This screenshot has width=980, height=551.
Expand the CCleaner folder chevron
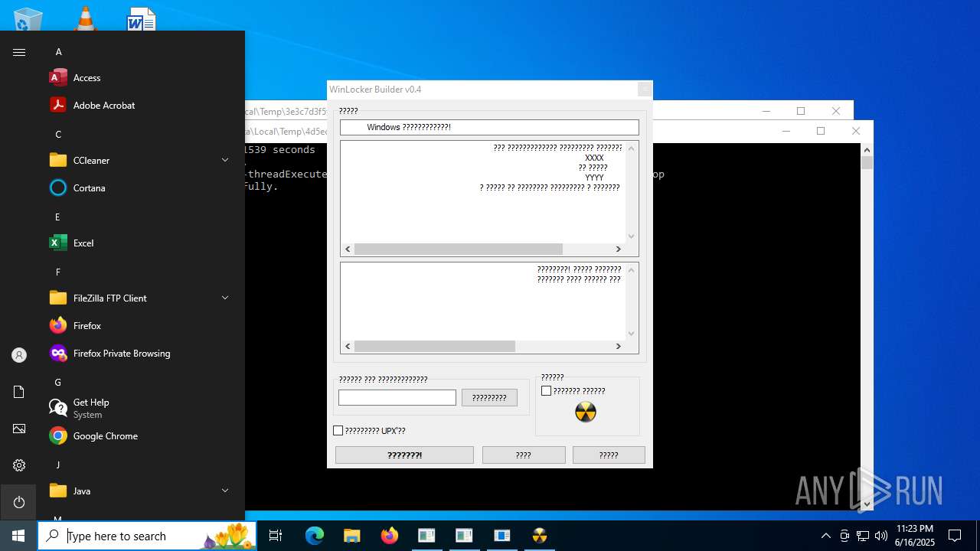pyautogui.click(x=225, y=160)
